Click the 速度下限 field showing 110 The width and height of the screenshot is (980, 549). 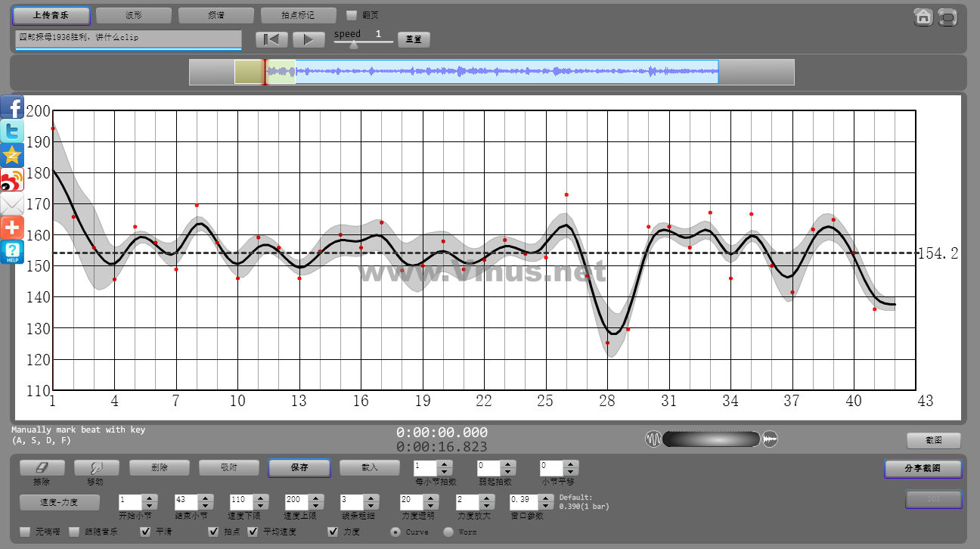(242, 502)
